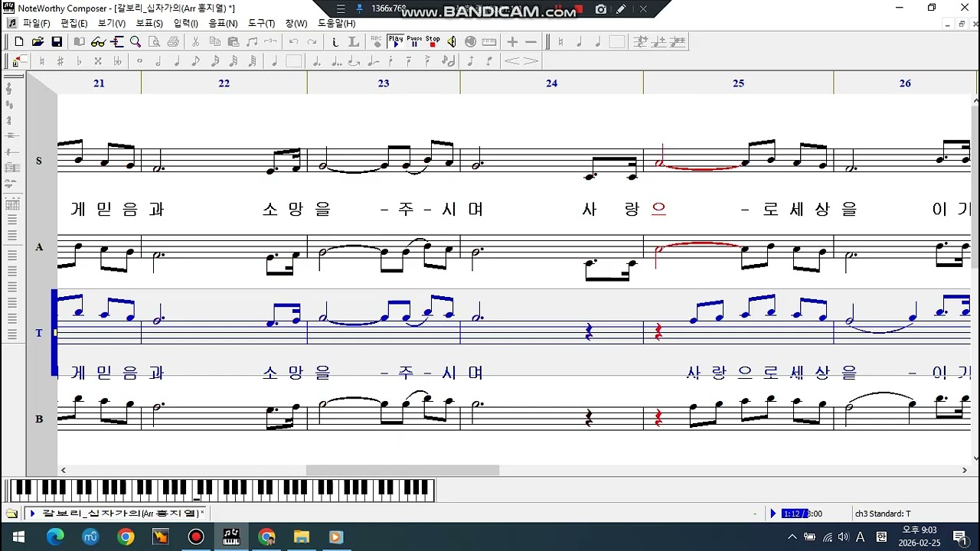Click the treble clef icon in side toolbar
The width and height of the screenshot is (980, 551).
tap(10, 89)
